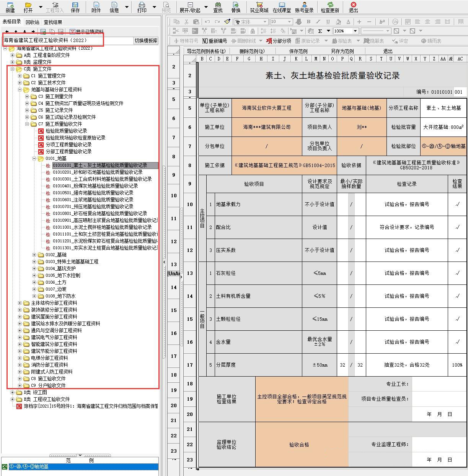Click the 压实系数 row label
Viewport: 468px width, 476px height.
[226, 250]
